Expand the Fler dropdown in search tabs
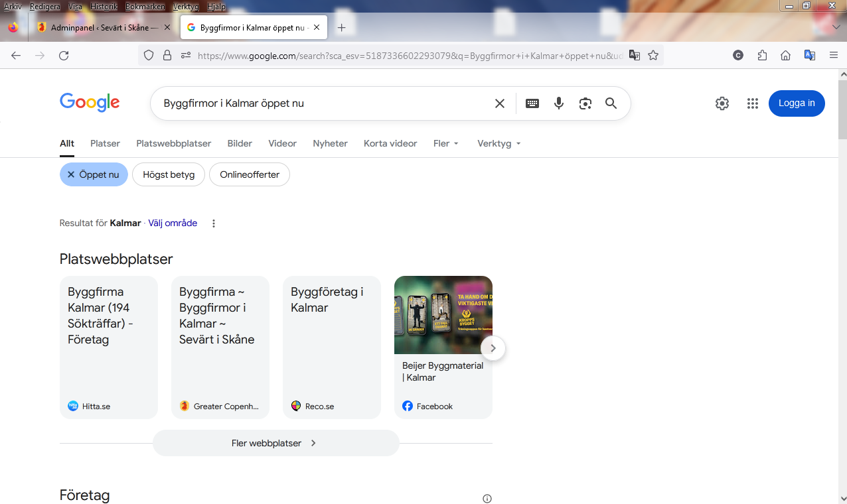847x504 pixels. pos(445,143)
